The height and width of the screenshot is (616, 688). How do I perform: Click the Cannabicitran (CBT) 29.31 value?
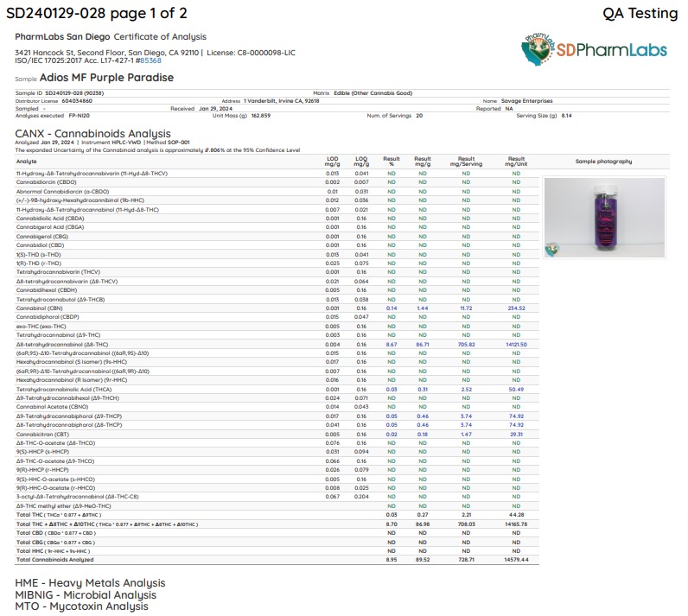tap(517, 435)
